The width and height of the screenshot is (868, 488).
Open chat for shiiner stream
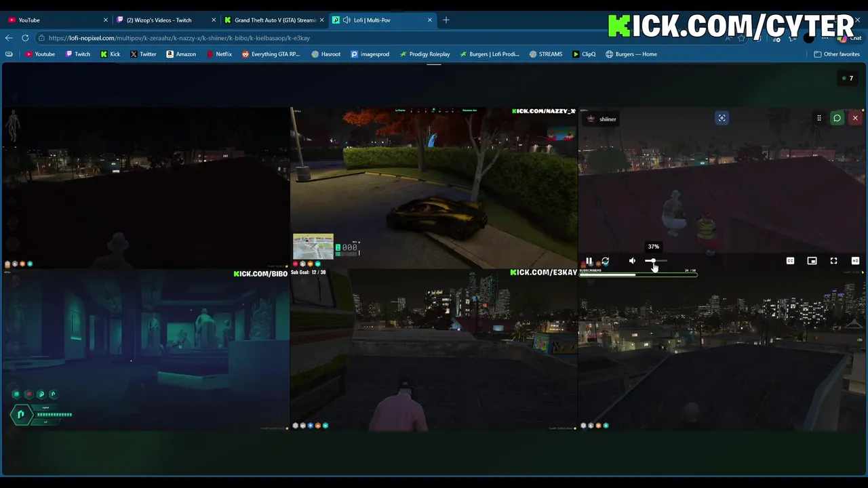click(837, 118)
